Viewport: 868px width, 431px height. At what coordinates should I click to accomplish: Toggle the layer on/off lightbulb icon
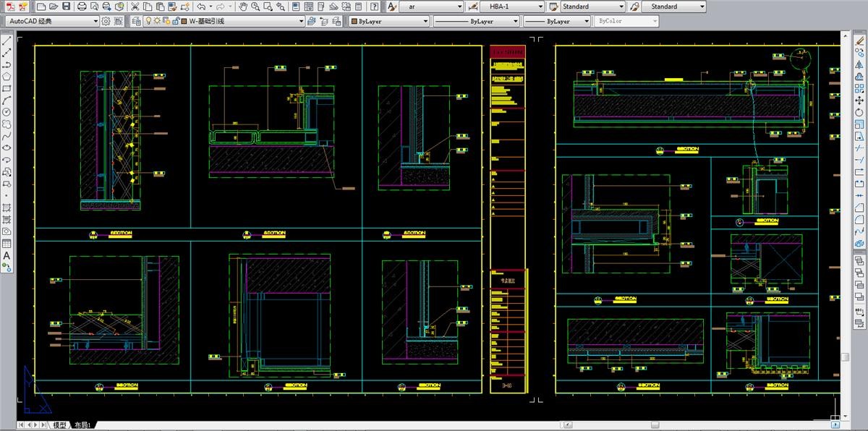(148, 21)
